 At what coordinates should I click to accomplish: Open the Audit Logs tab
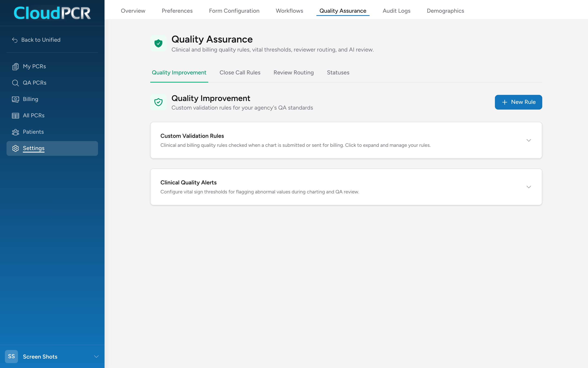pos(396,11)
